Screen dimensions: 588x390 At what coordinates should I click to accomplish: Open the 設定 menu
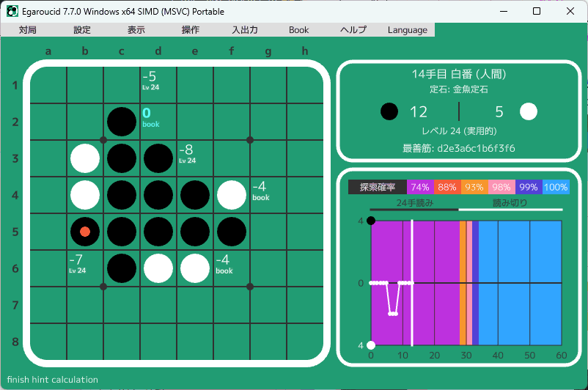(82, 30)
